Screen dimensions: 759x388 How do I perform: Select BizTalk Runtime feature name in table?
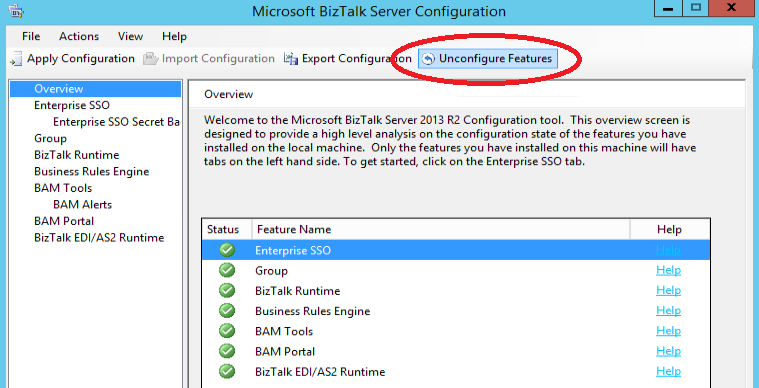coord(298,291)
